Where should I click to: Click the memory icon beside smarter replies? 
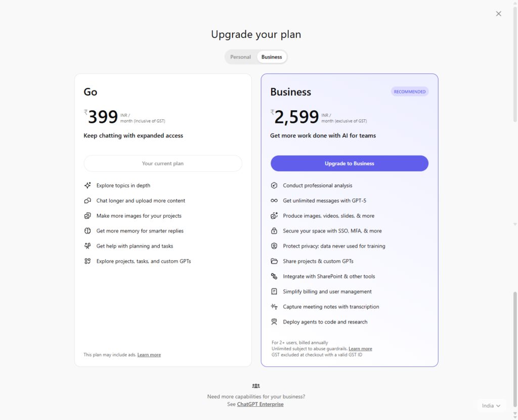tap(88, 231)
